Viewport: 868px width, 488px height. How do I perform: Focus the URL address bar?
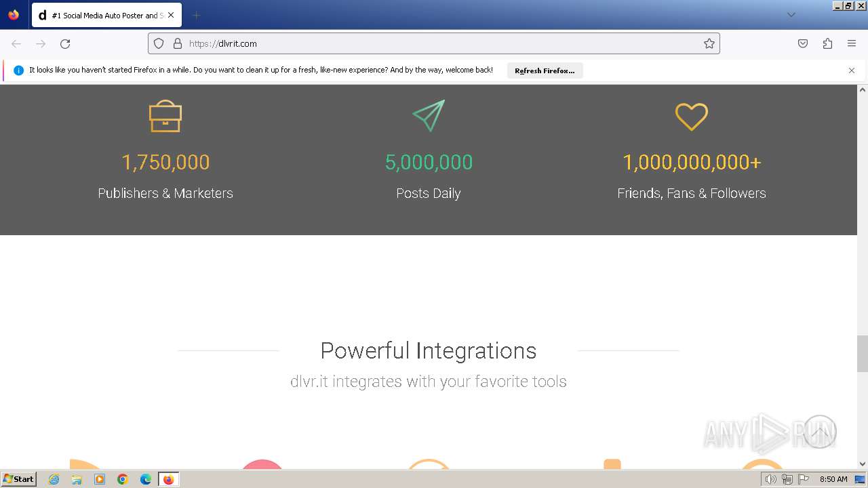click(434, 43)
